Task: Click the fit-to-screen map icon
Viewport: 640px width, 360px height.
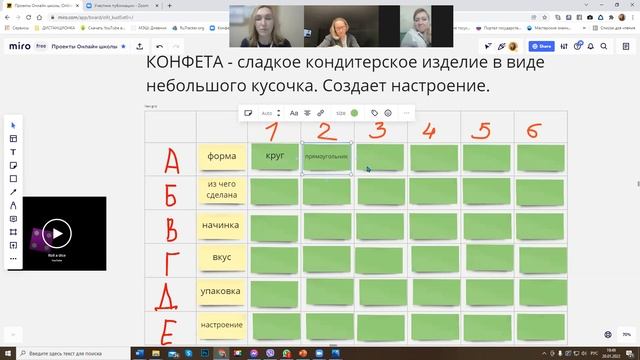Action: pyautogui.click(x=608, y=334)
